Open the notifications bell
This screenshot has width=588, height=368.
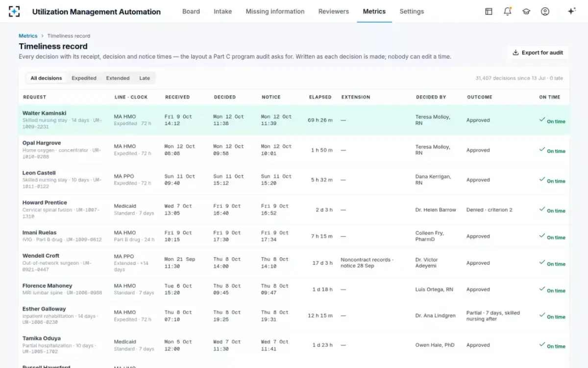pos(508,11)
